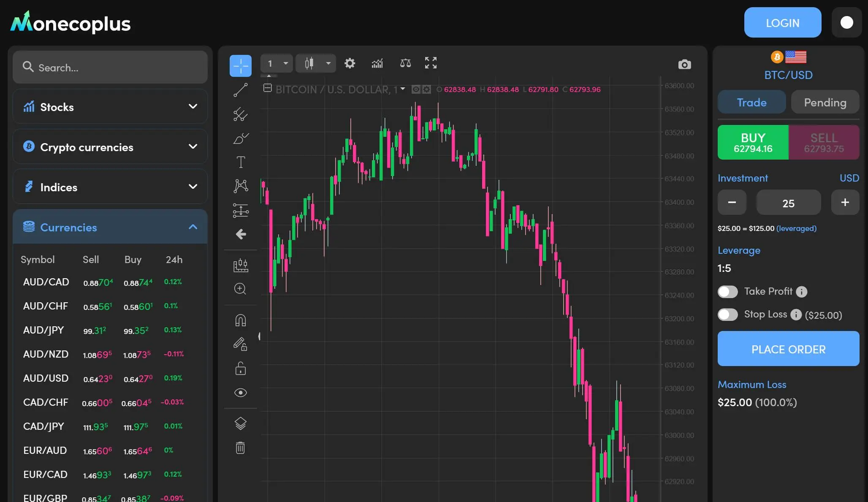This screenshot has height=502, width=868.
Task: Select the BUY 62794.16 option
Action: 753,142
